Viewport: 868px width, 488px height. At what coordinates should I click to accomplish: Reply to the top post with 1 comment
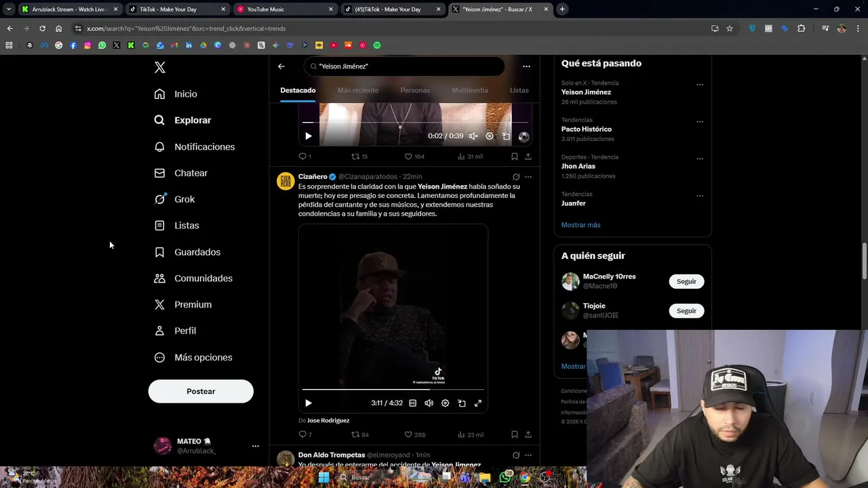point(304,157)
